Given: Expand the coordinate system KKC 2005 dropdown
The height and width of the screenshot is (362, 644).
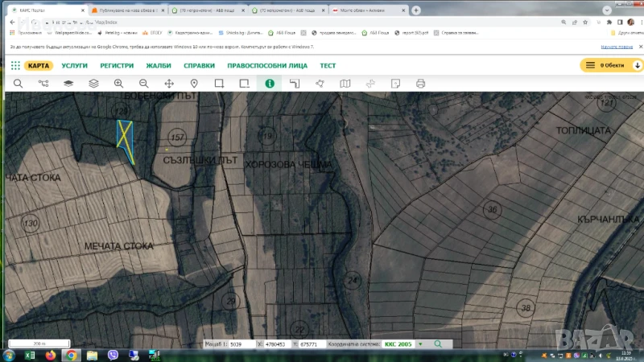Looking at the screenshot, I should (419, 343).
